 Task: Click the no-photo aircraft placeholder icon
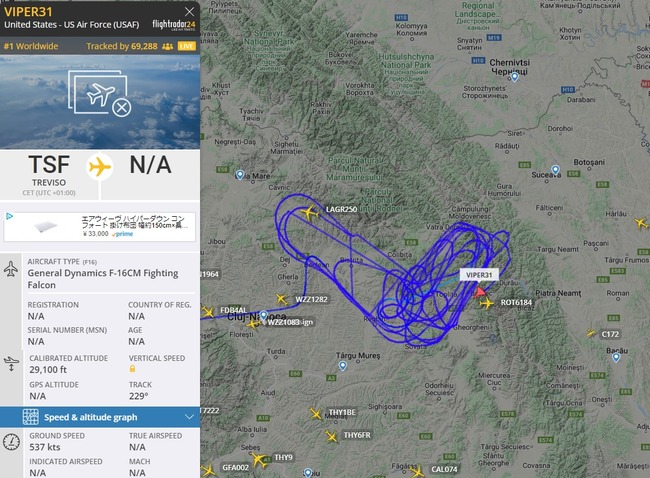100,94
